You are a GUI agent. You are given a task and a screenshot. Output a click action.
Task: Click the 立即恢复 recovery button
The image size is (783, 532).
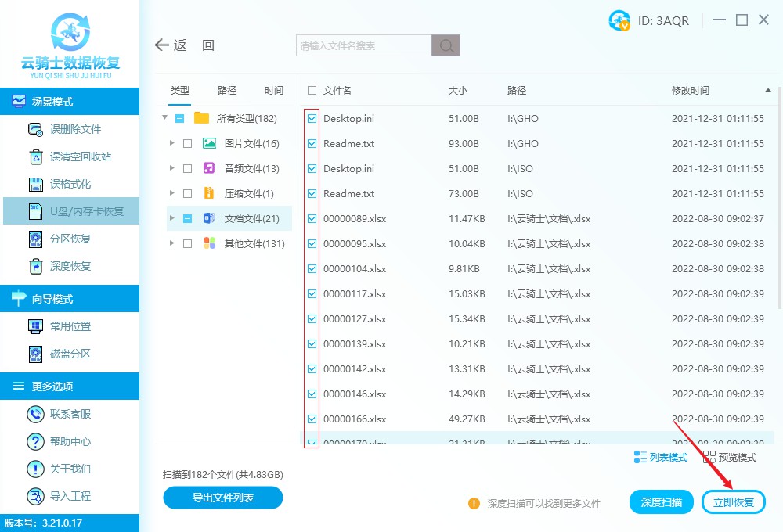pyautogui.click(x=734, y=502)
